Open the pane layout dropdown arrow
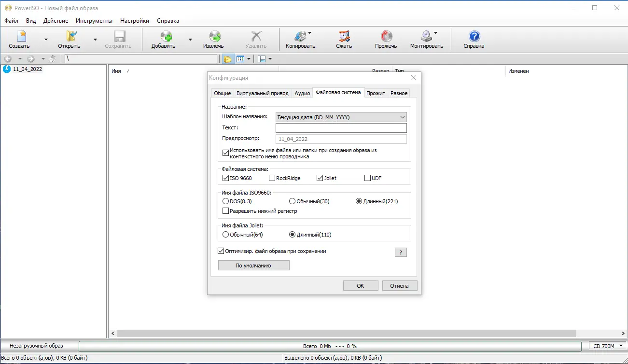Screen dimensions: 628x364 click(270, 59)
